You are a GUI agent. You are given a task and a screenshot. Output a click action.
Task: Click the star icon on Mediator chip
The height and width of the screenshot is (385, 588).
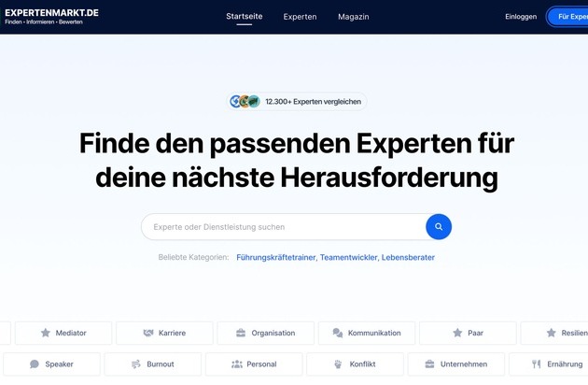tap(45, 333)
